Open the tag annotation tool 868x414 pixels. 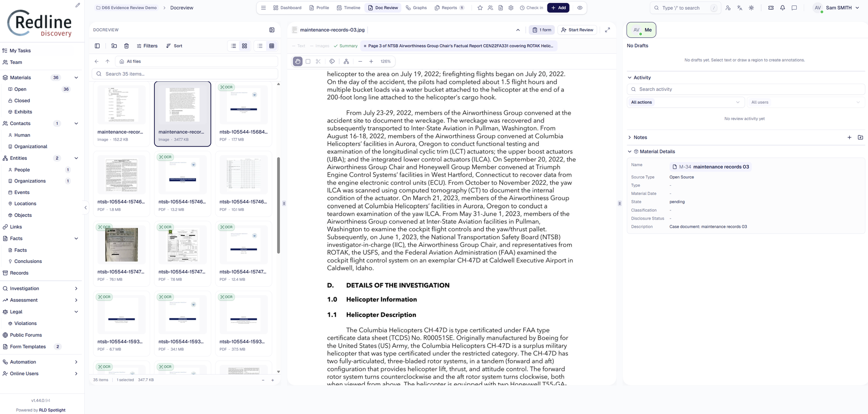332,61
